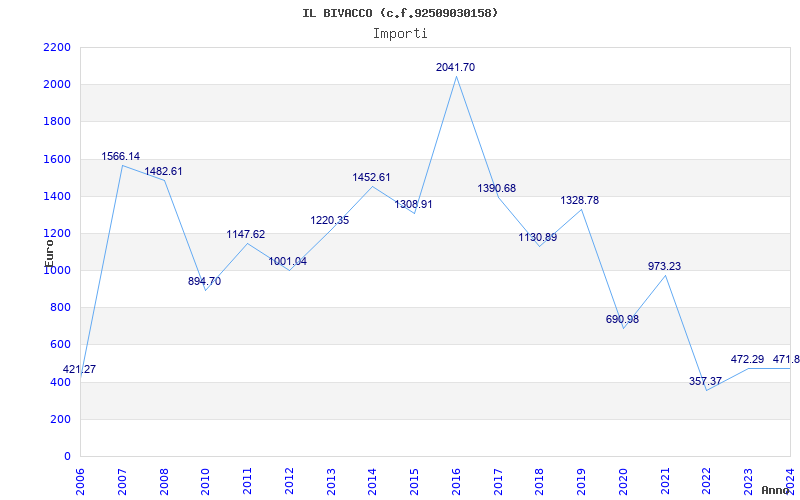Select the 1130.89 data label
This screenshot has width=800, height=500.
[538, 238]
